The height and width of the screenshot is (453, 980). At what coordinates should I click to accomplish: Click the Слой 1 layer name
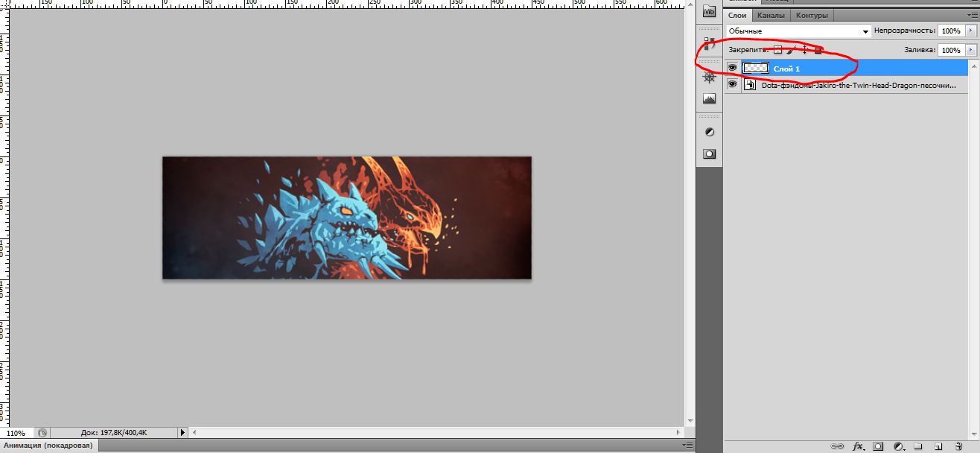point(787,69)
